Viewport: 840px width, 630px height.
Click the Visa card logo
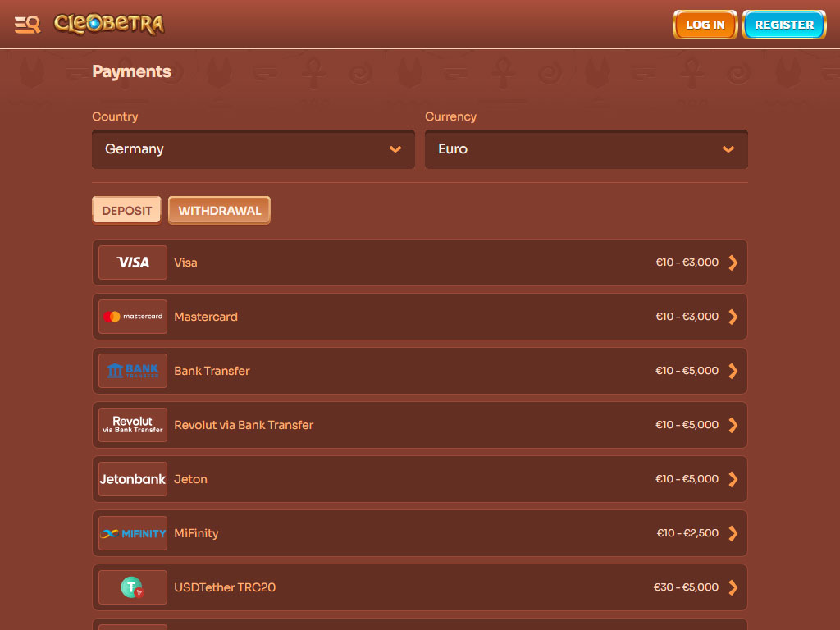click(133, 262)
